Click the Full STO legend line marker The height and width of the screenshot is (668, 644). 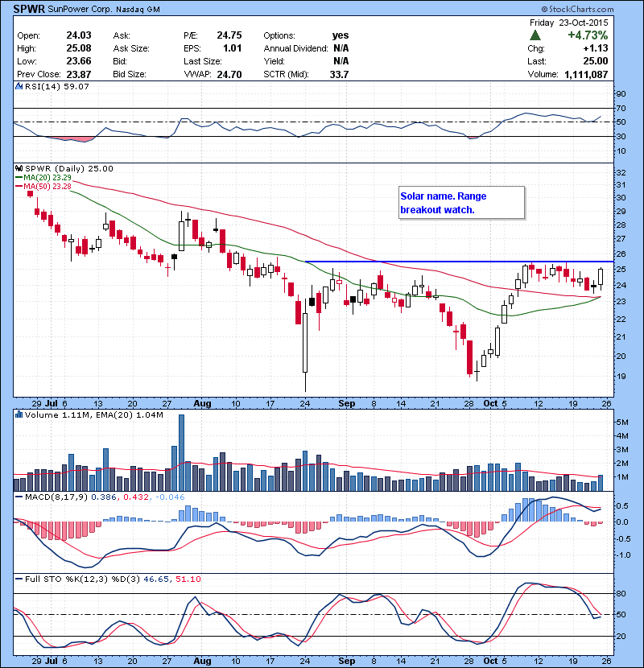[19, 579]
